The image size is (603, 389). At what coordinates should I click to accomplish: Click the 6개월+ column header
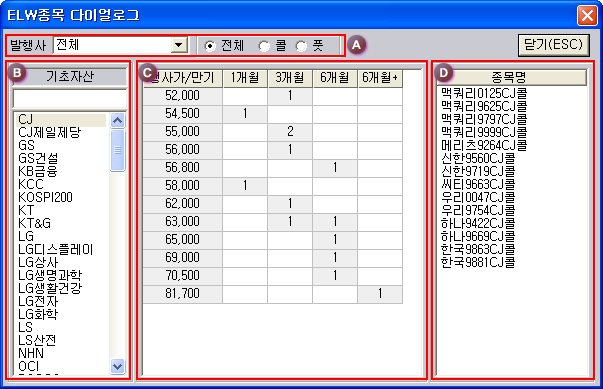click(x=380, y=78)
